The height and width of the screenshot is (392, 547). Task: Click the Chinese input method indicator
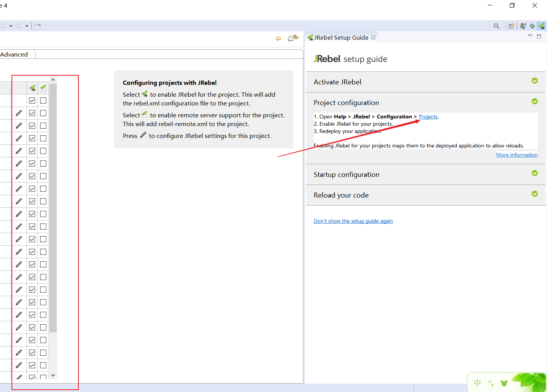[x=477, y=383]
